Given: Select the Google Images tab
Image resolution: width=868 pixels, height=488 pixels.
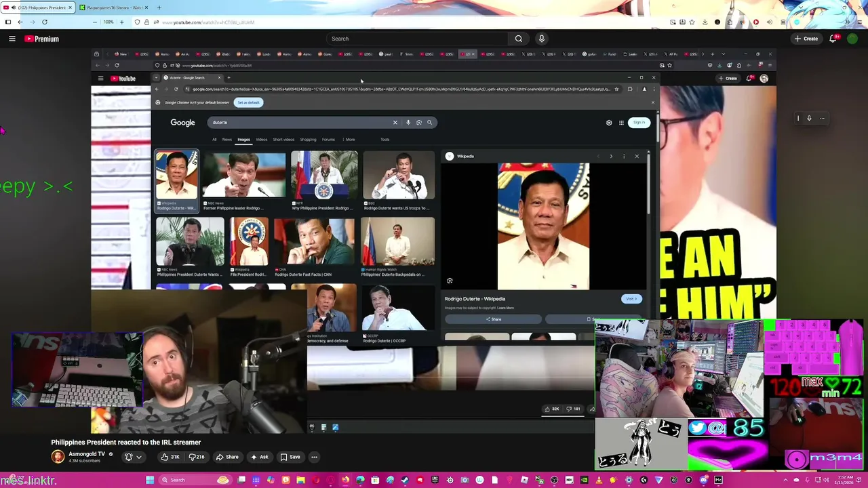Looking at the screenshot, I should tap(243, 140).
